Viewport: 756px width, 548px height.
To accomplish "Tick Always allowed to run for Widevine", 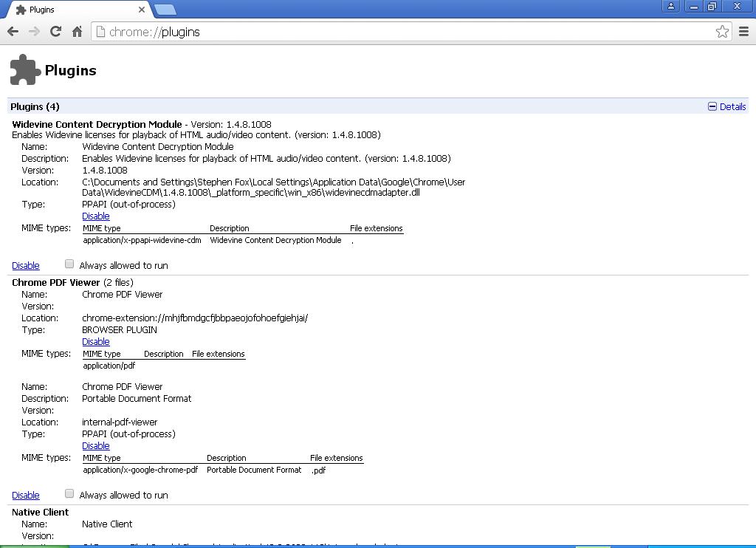I will pyautogui.click(x=69, y=264).
